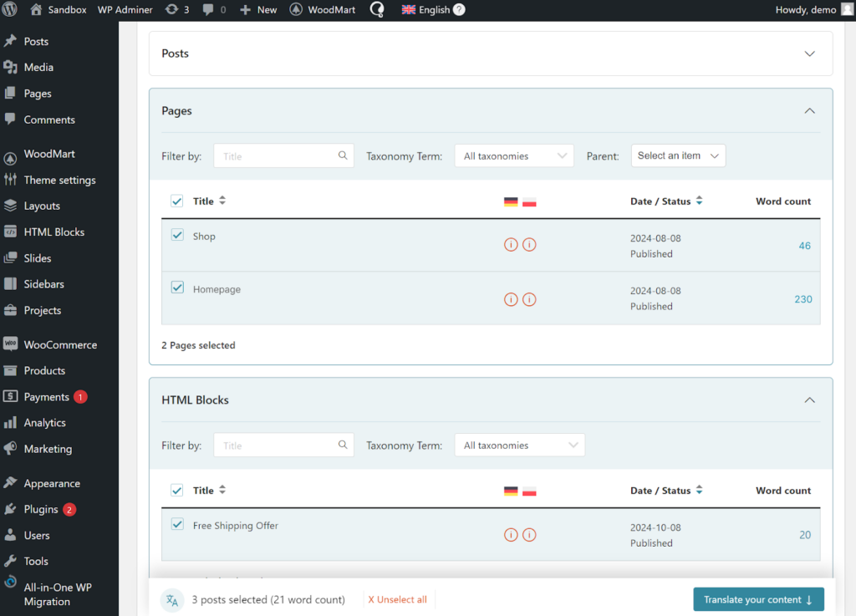This screenshot has width=856, height=616.
Task: Sort Pages by Date / Status arrows
Action: click(700, 201)
